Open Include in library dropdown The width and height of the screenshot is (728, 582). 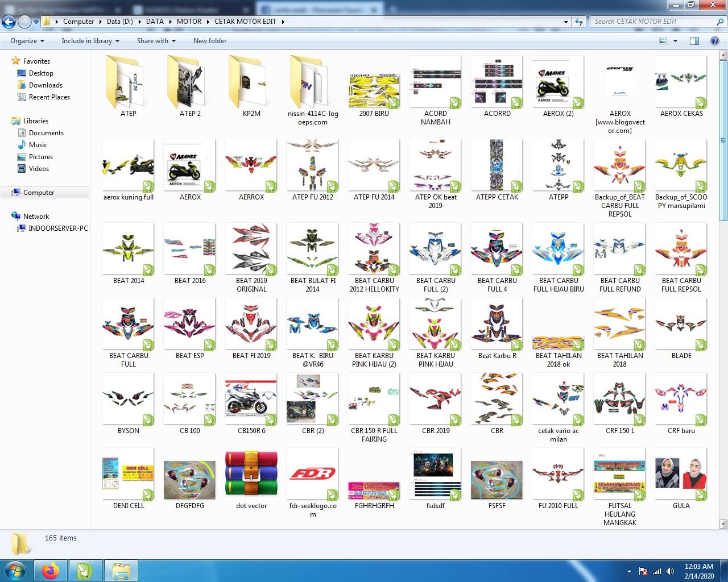coord(90,41)
